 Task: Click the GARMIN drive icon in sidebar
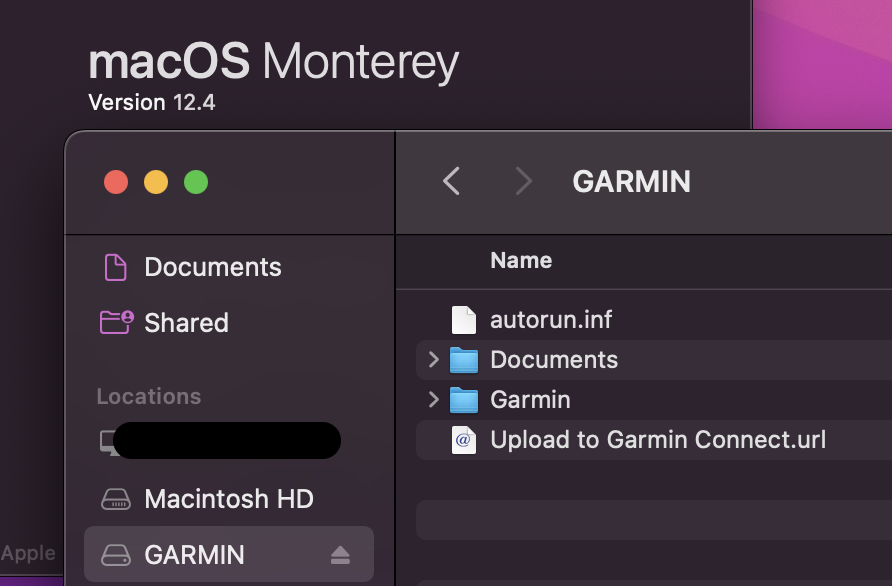(x=116, y=555)
